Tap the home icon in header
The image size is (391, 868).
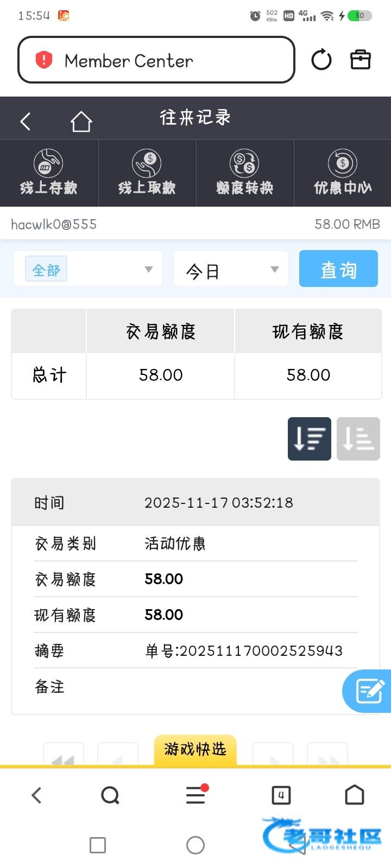[x=81, y=122]
